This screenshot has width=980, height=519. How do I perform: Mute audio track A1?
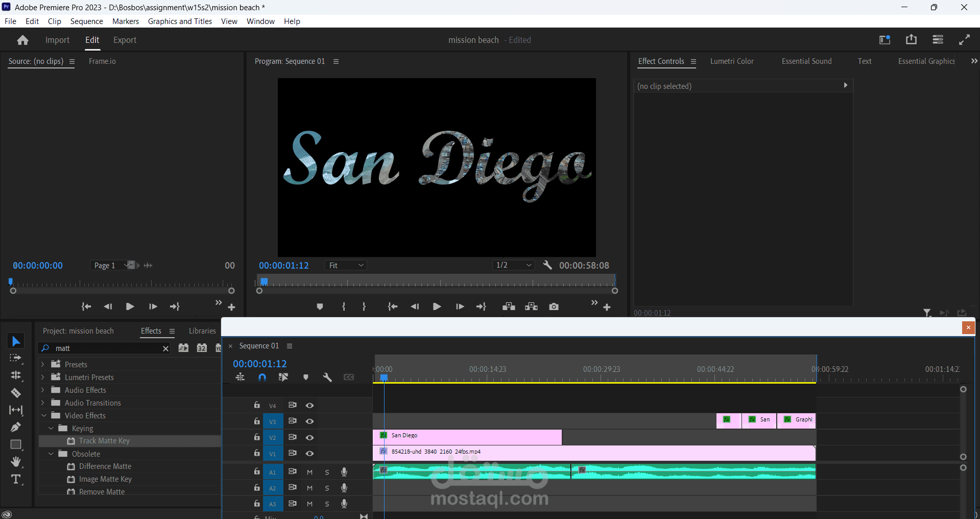tap(309, 473)
